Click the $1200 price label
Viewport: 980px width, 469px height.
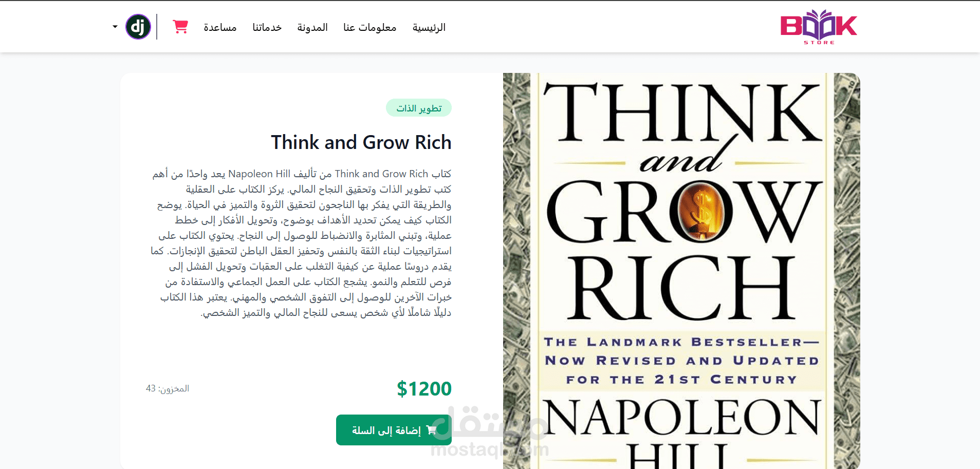(424, 389)
